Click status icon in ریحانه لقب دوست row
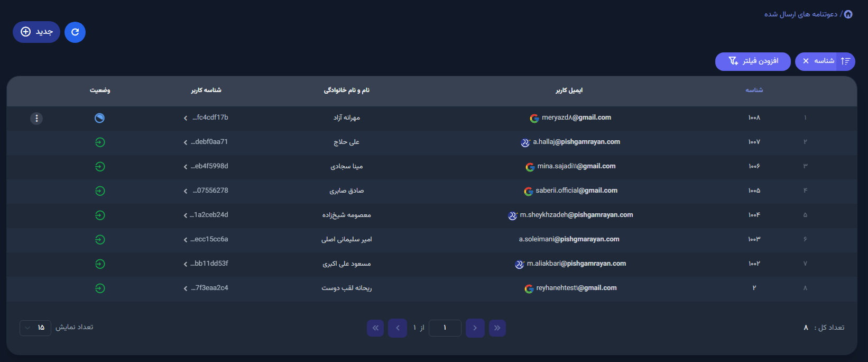The image size is (868, 362). (x=100, y=288)
